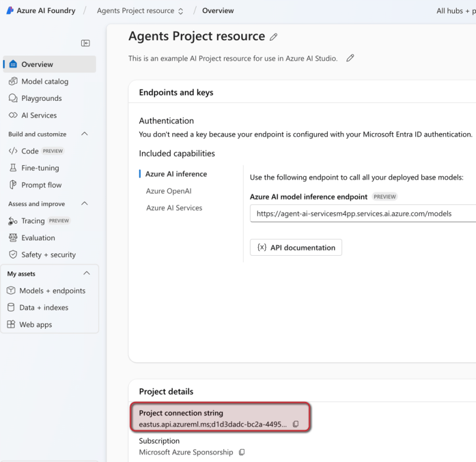Click the Azure AI Foundry breadcrumb link
This screenshot has height=462, width=476.
click(x=46, y=11)
